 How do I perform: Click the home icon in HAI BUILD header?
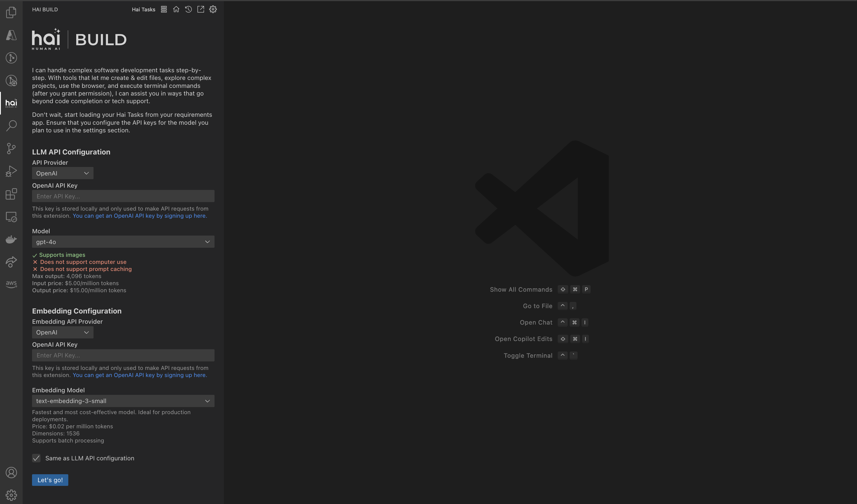tap(176, 10)
